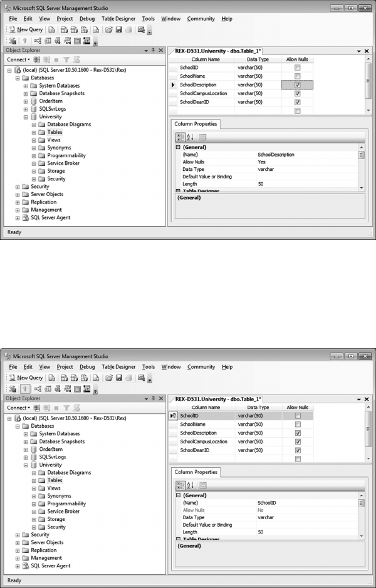The image size is (376, 588).
Task: Click Activity Monitor icon in bottom window toolbar
Action: point(141,378)
